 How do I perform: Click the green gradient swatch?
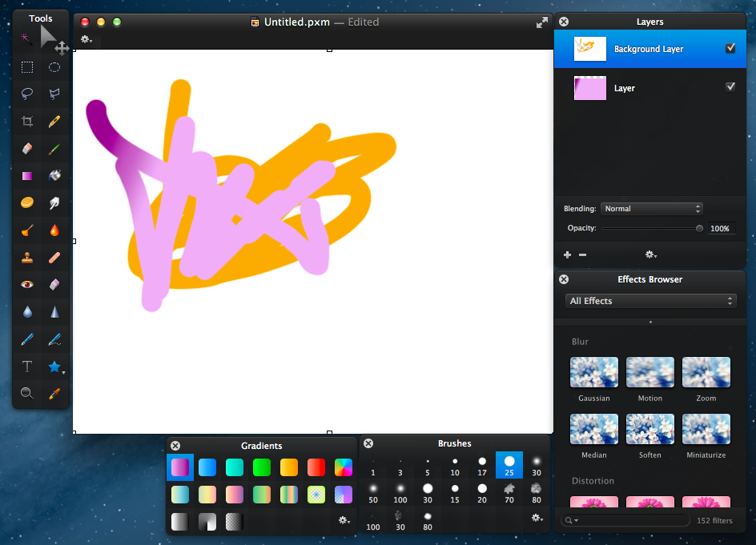(x=262, y=467)
